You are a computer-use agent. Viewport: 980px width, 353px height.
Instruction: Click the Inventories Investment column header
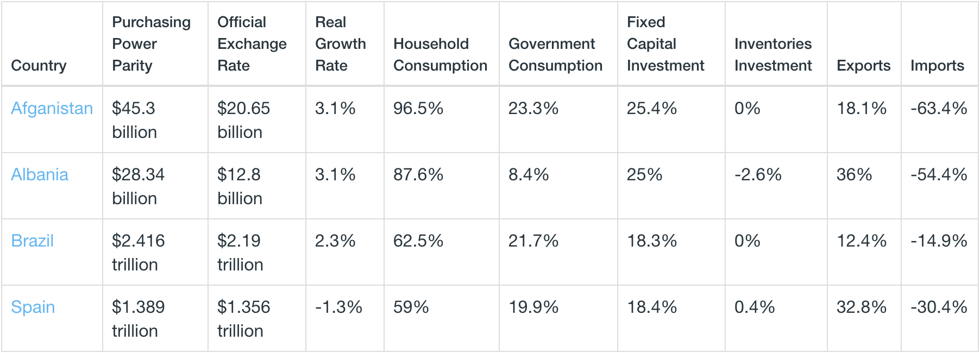point(772,55)
